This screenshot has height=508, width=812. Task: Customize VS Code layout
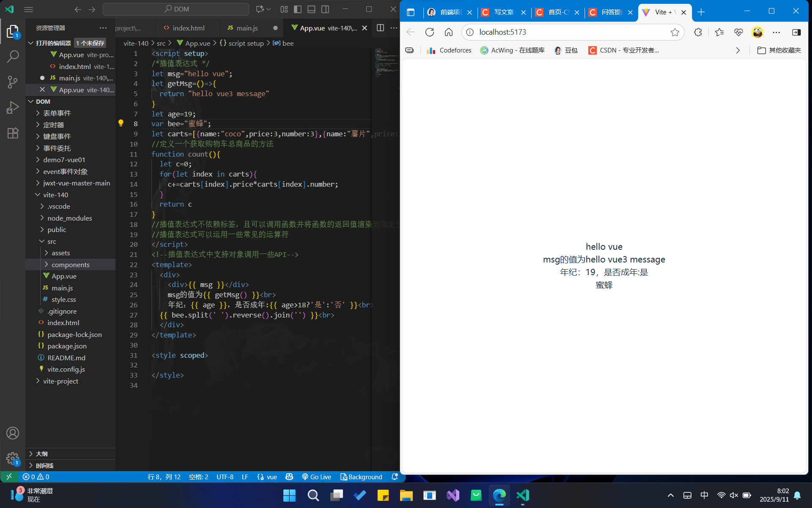(284, 9)
